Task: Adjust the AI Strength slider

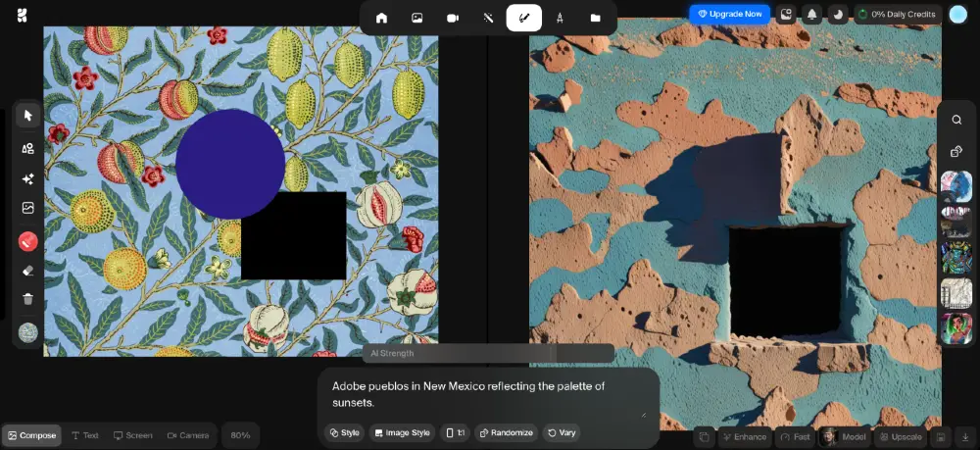Action: (488, 353)
